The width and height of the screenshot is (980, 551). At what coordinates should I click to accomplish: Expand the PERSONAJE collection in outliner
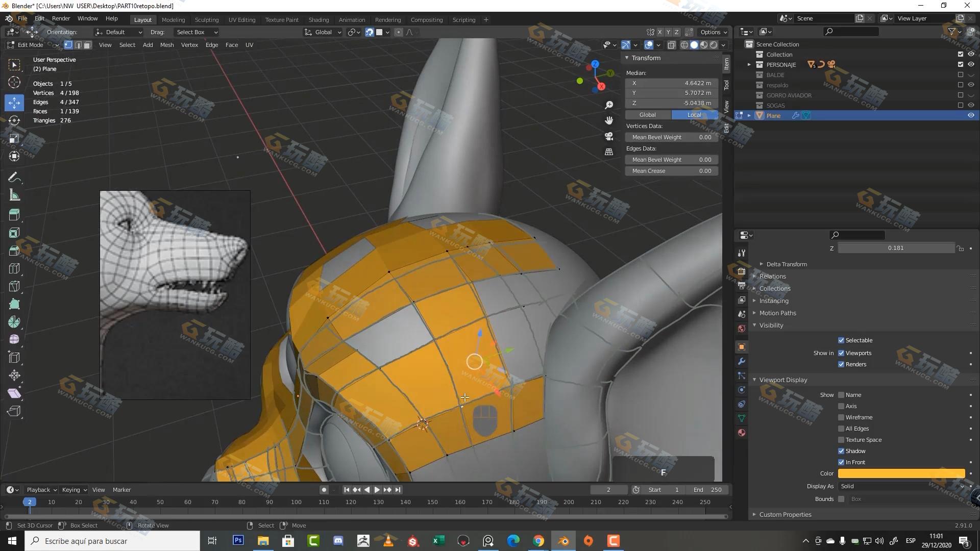749,65
